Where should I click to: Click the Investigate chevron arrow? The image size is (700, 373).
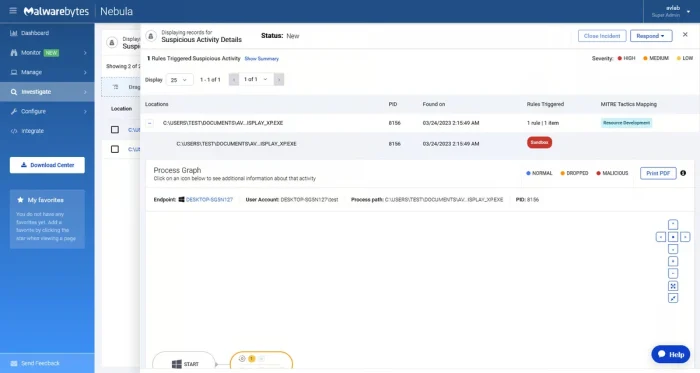85,92
